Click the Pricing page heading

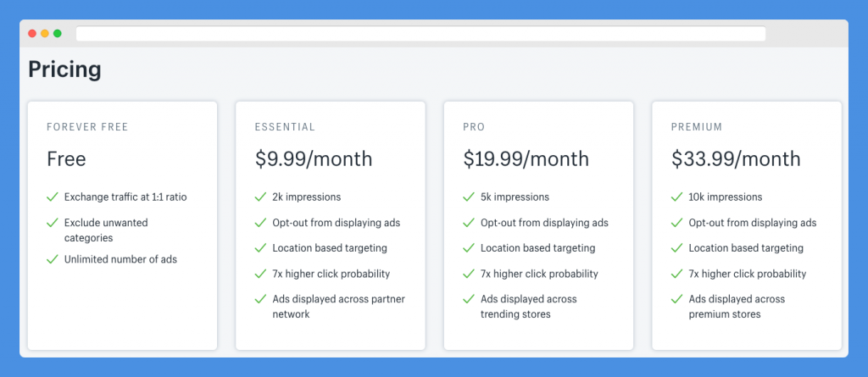point(64,70)
